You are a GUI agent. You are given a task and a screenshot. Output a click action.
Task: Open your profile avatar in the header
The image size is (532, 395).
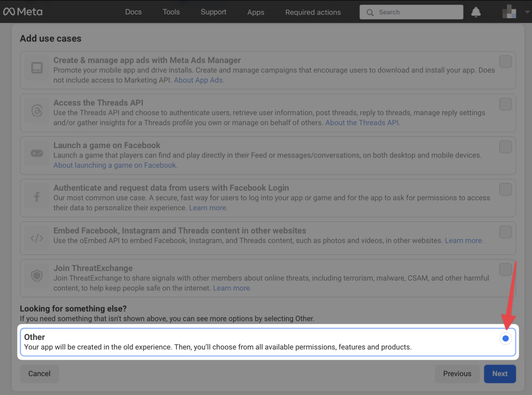click(510, 11)
